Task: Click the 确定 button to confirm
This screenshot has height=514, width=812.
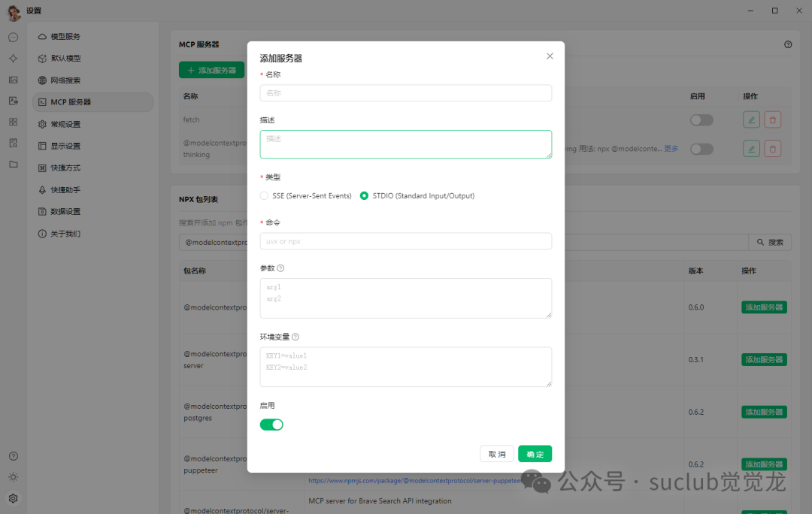Action: pyautogui.click(x=535, y=454)
